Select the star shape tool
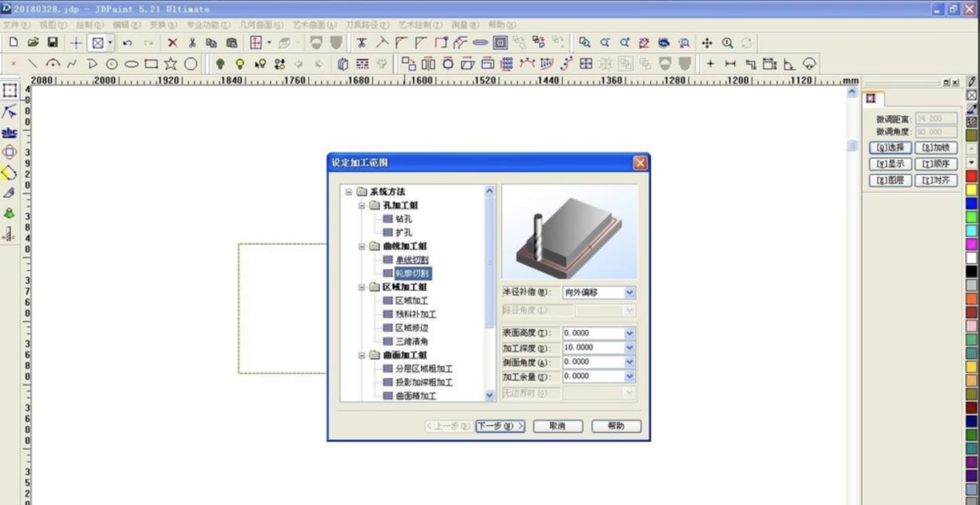The image size is (980, 505). coord(170,64)
